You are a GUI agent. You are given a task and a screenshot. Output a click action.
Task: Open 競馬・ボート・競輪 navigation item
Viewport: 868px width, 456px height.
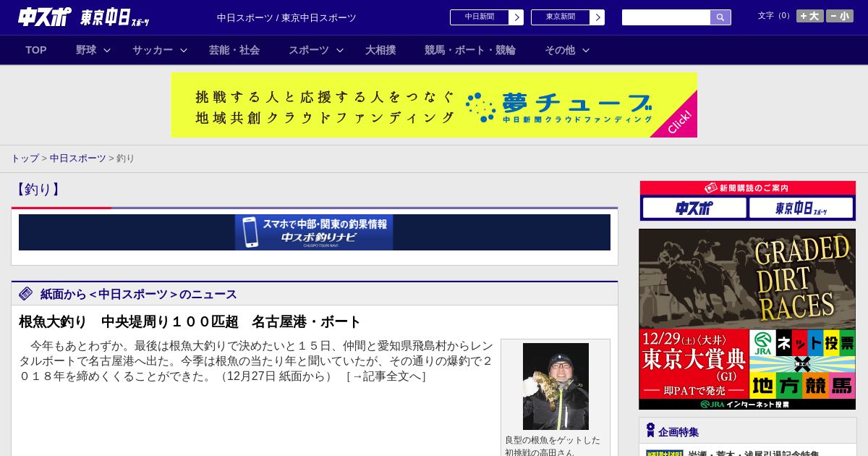[470, 50]
